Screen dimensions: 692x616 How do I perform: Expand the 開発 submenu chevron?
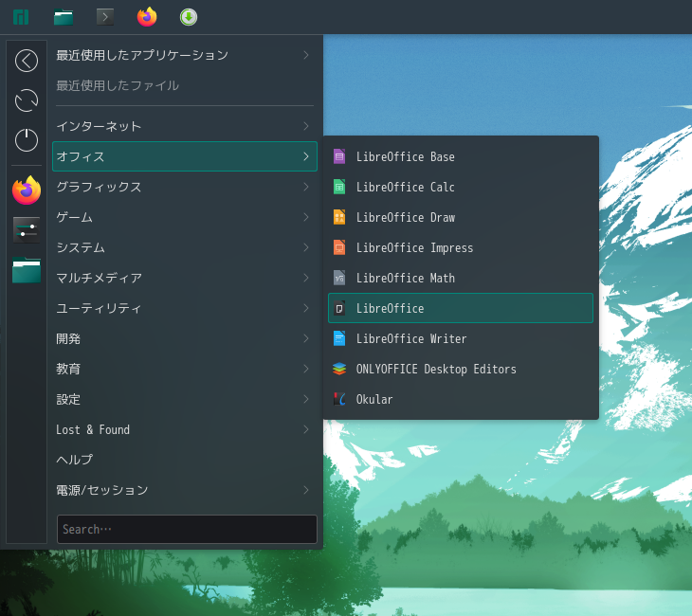tap(306, 338)
